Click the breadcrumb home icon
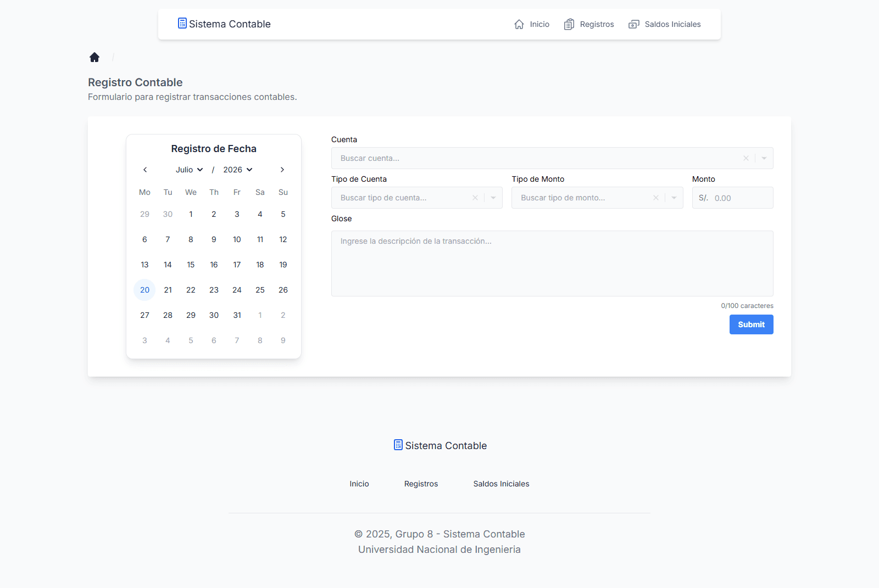Image resolution: width=879 pixels, height=588 pixels. tap(94, 57)
